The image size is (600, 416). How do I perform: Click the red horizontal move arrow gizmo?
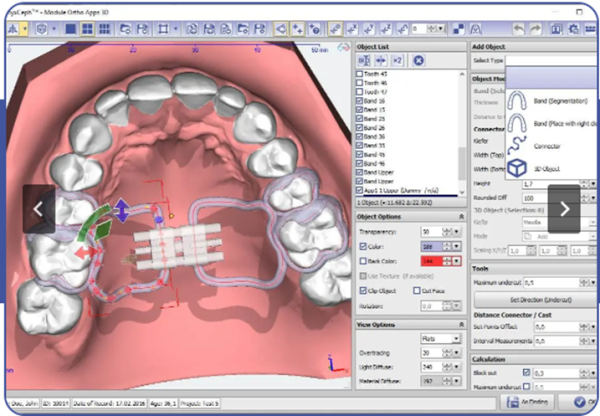click(86, 252)
